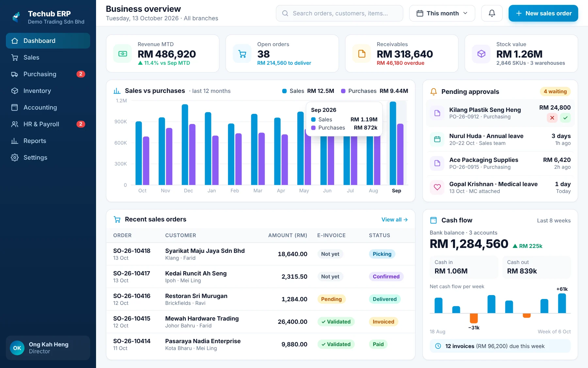Viewport: 588px width, 368px height.
Task: Follow the View all orders link
Action: tap(395, 220)
